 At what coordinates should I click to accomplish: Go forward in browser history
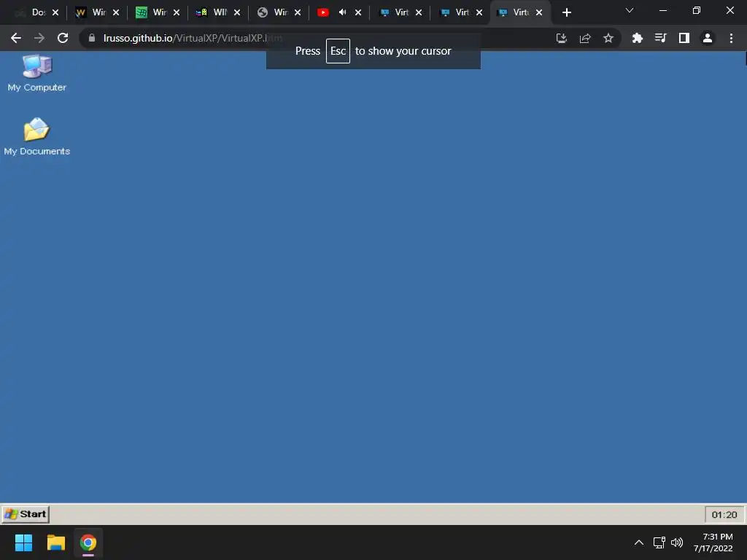(x=39, y=38)
